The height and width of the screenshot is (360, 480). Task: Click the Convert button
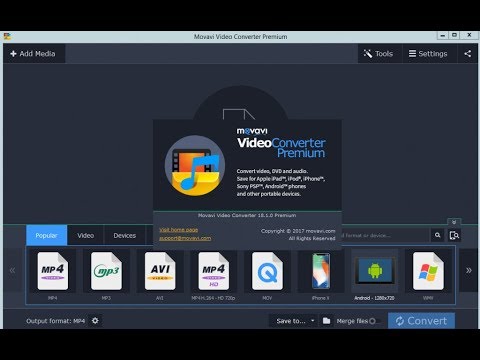[x=421, y=321]
